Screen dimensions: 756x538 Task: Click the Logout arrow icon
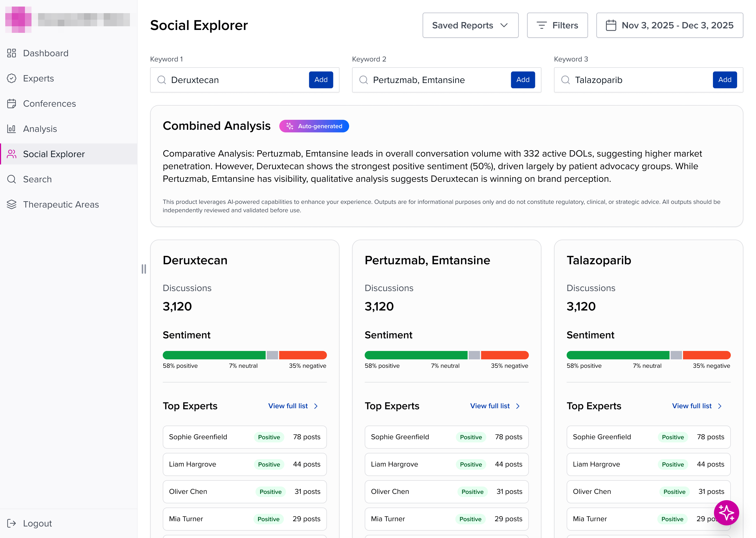(x=12, y=523)
